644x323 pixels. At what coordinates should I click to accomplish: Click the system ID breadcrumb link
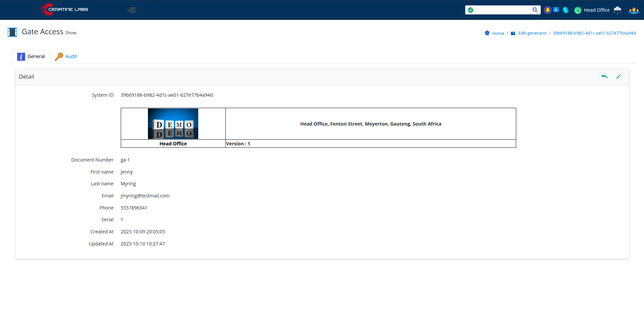point(594,33)
